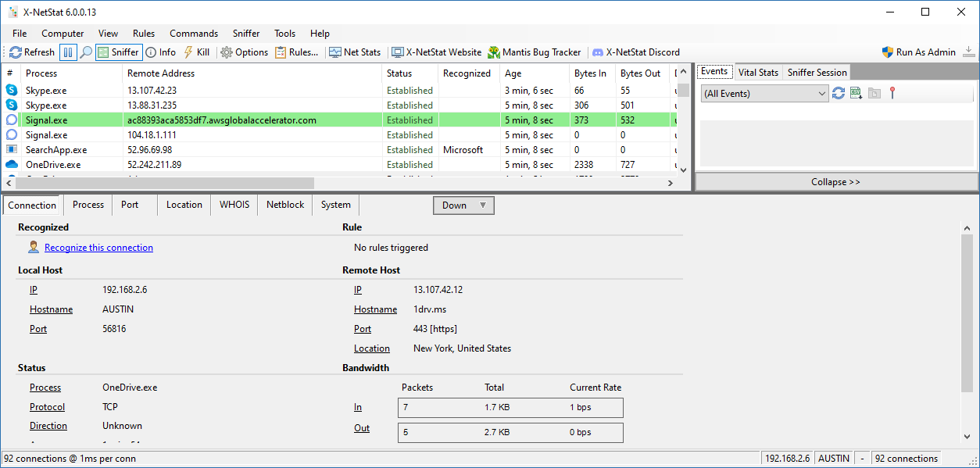Switch to the System tab
The height and width of the screenshot is (468, 980).
[x=336, y=205]
